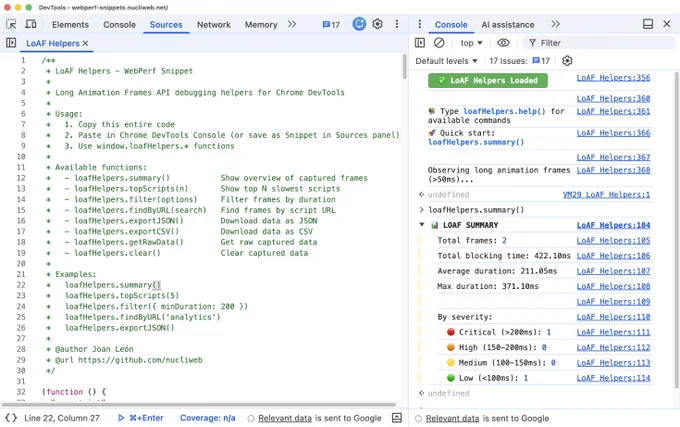
Task: Collapse the LOAF SUMMARY group
Action: coord(422,225)
